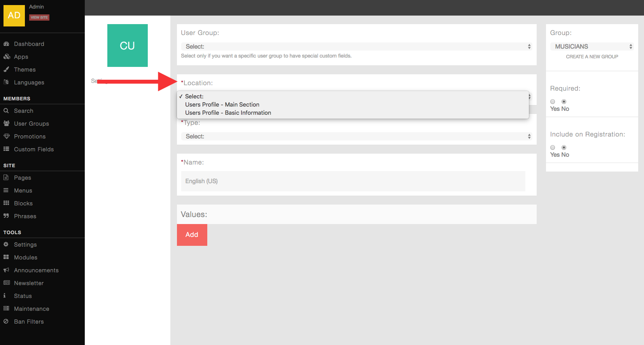This screenshot has height=345, width=644.
Task: Open Blocks under Site
Action: (23, 203)
